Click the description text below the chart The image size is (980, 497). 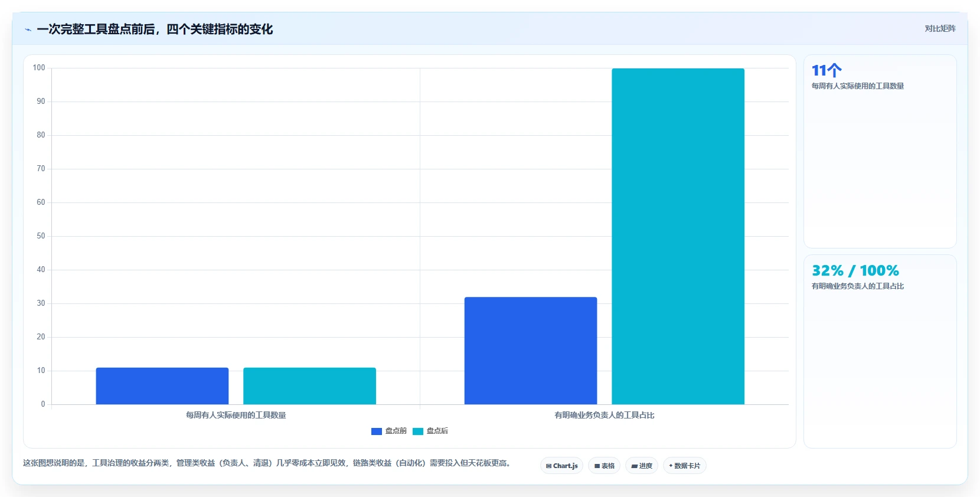[x=267, y=463]
